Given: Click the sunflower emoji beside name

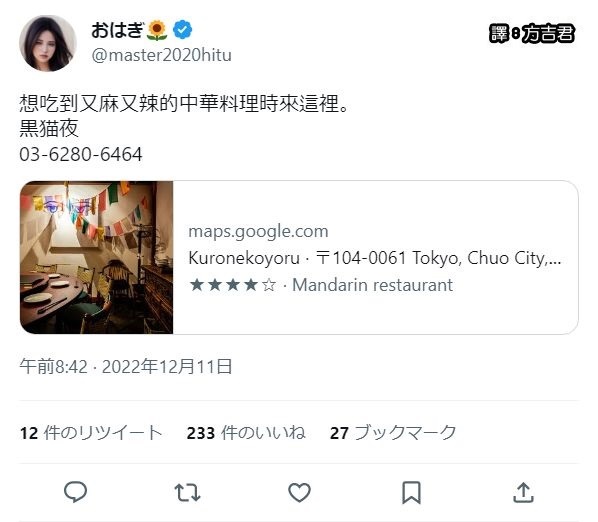Looking at the screenshot, I should (x=157, y=31).
